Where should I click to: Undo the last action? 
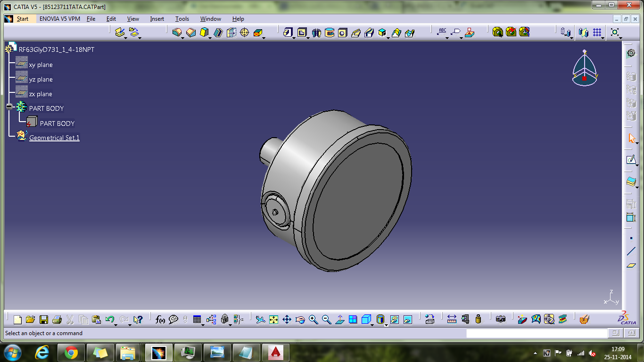[110, 320]
